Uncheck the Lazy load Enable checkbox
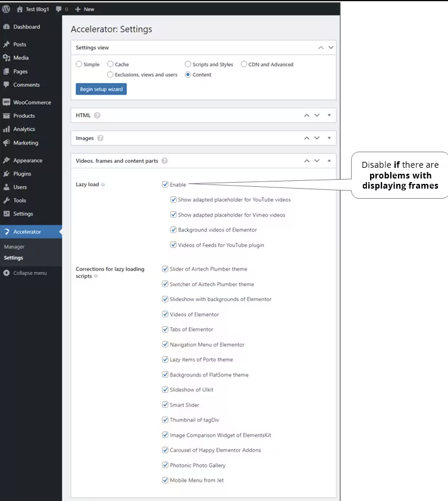This screenshot has width=448, height=501. pyautogui.click(x=165, y=184)
